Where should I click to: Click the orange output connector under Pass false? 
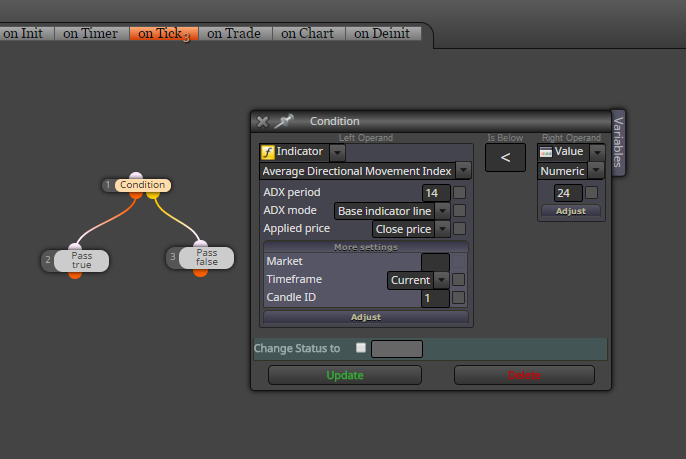tap(200, 273)
